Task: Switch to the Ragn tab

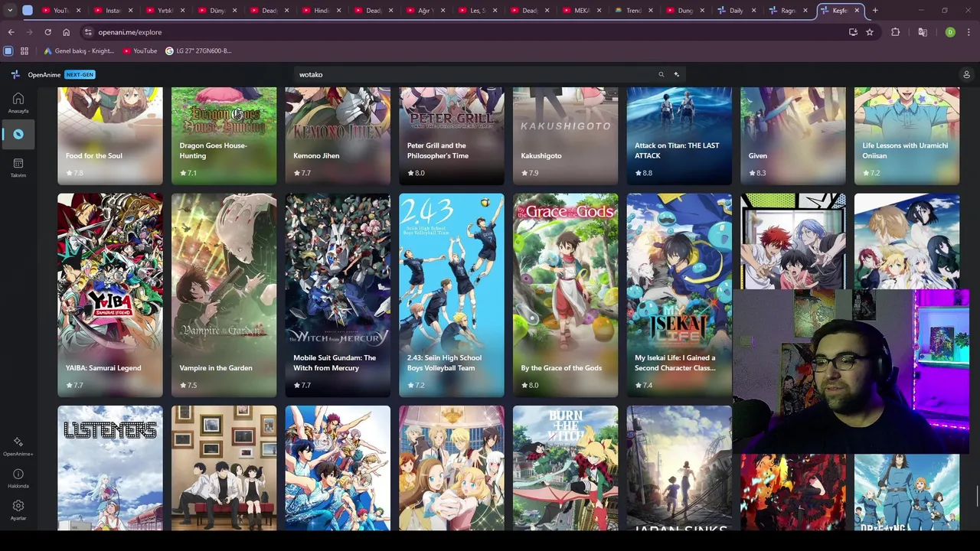Action: 789,11
